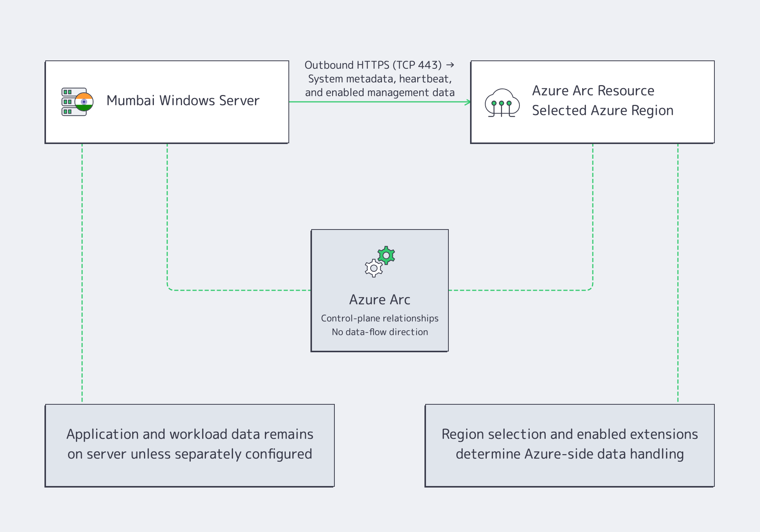Screen dimensions: 760x532
Task: Click 'determine Azure-side data handling' line
Action: pyautogui.click(x=570, y=454)
